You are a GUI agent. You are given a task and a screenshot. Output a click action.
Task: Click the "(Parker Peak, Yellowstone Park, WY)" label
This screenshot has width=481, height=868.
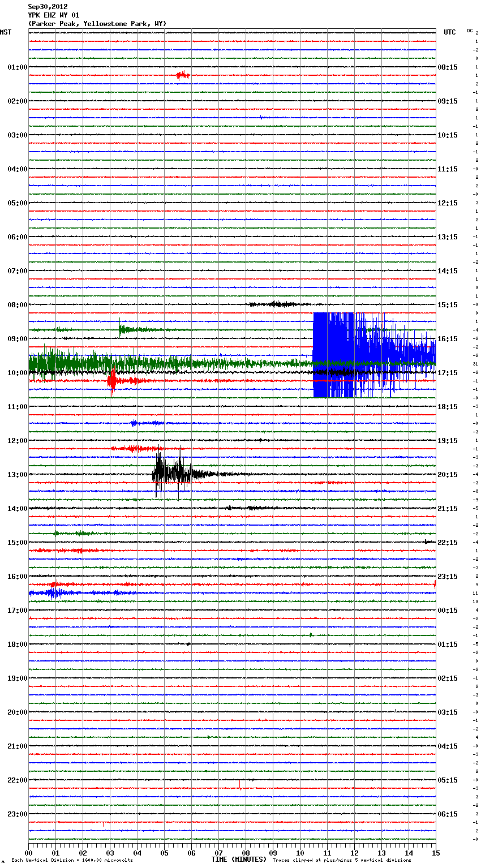[97, 24]
